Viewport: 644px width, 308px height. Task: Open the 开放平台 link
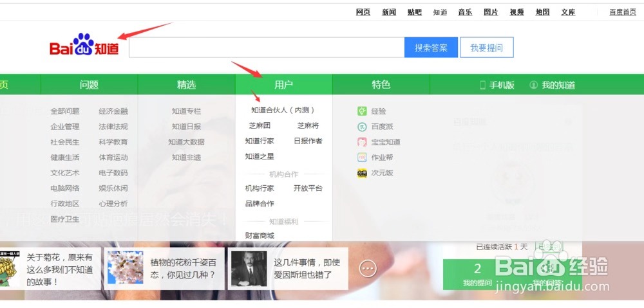point(308,188)
